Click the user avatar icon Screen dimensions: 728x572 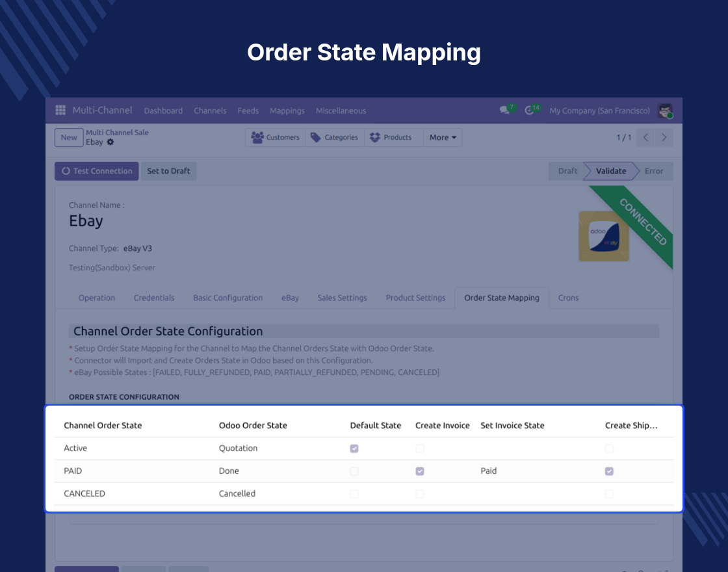[x=666, y=110]
